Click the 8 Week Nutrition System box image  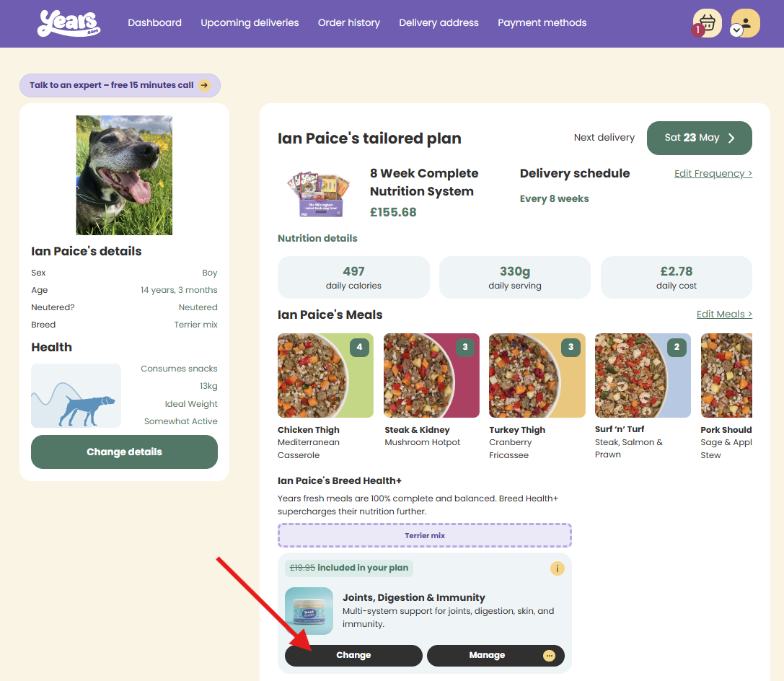click(318, 193)
